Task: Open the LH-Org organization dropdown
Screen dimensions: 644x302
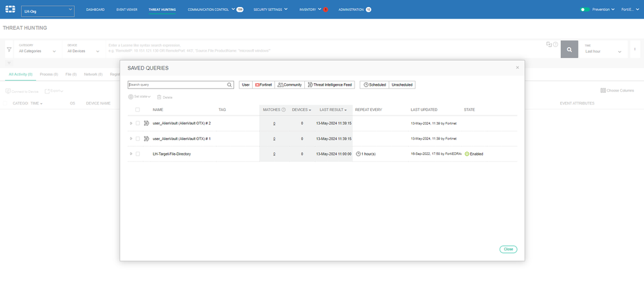Action: point(47,11)
